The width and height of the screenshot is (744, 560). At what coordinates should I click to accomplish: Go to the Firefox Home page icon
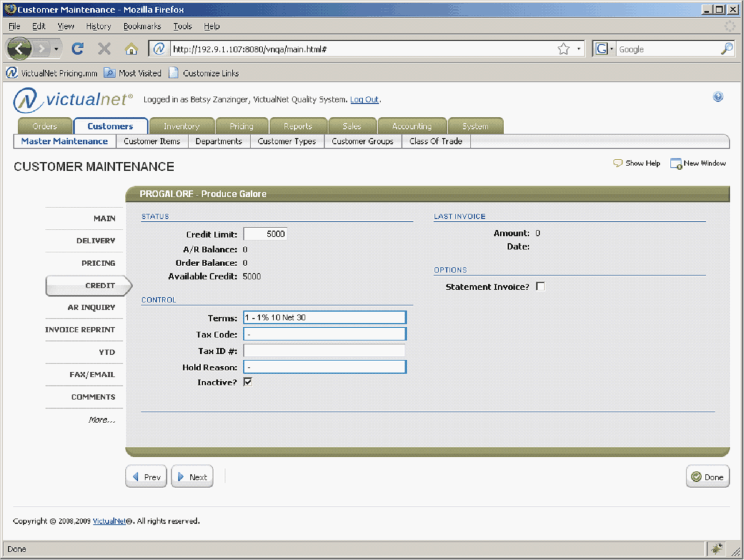coord(131,49)
